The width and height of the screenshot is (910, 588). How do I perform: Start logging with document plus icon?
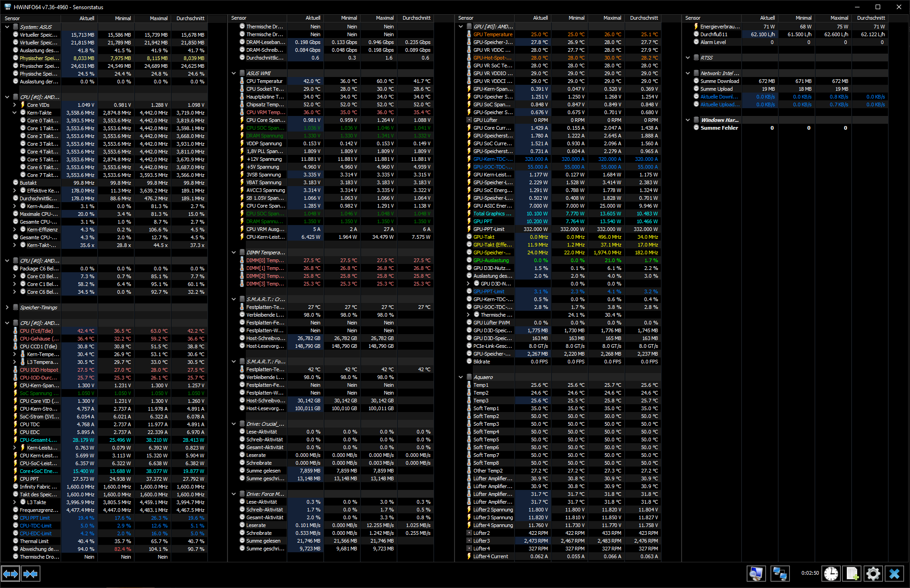[x=852, y=573]
